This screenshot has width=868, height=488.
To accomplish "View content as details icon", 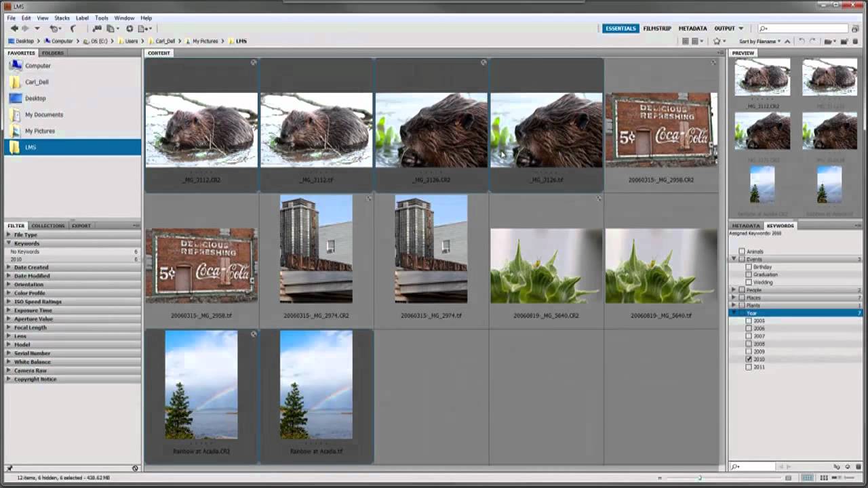I will pos(836,478).
